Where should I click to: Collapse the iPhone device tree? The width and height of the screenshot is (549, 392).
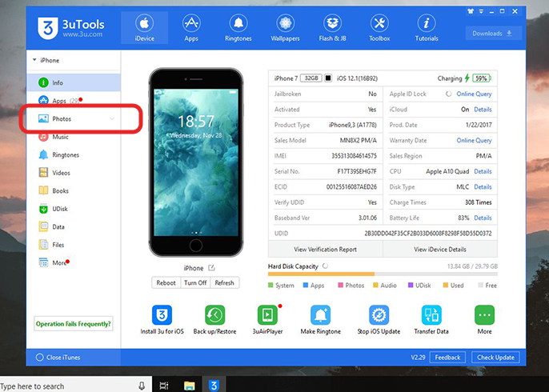[x=34, y=61]
